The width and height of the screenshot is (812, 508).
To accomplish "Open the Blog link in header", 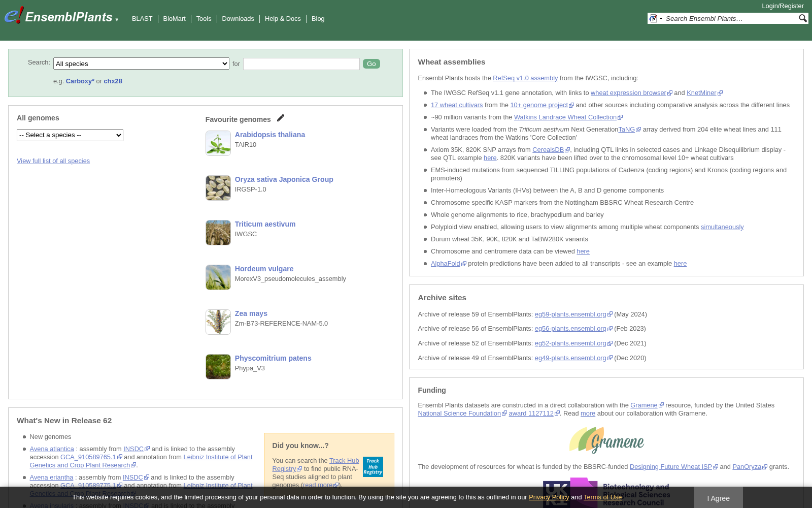I will tap(318, 19).
